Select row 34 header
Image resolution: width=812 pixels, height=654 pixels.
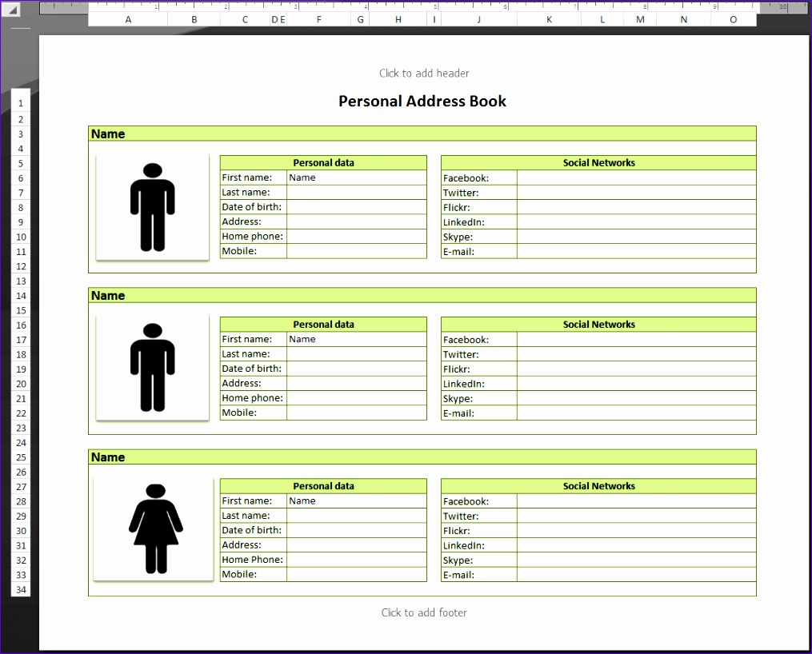click(20, 589)
